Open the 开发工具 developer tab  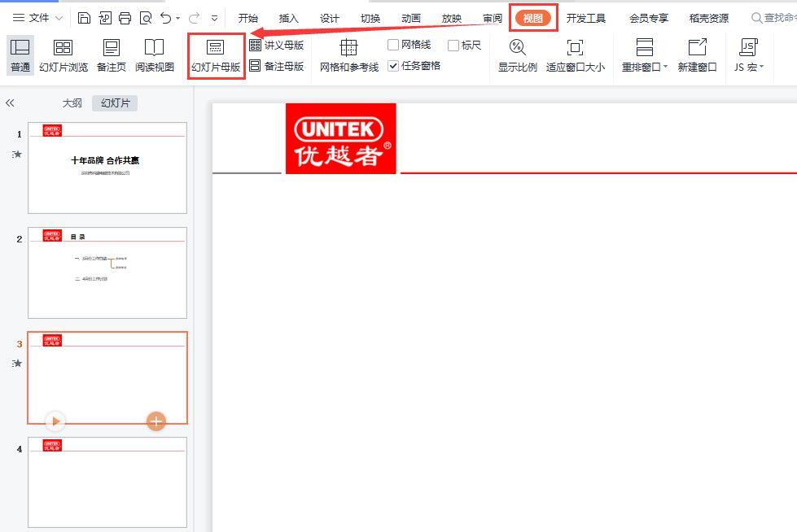click(x=586, y=18)
